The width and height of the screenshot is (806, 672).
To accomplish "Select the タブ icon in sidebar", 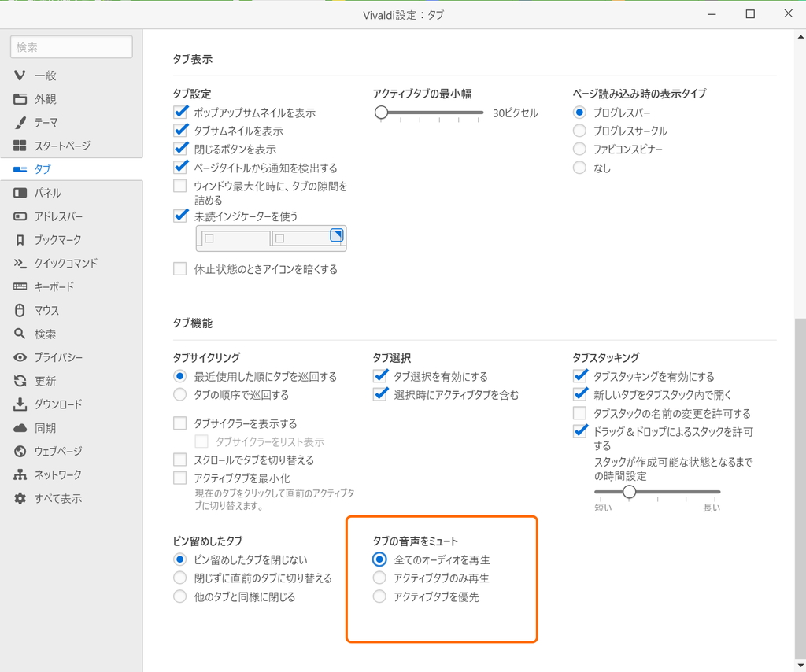I will pos(20,169).
